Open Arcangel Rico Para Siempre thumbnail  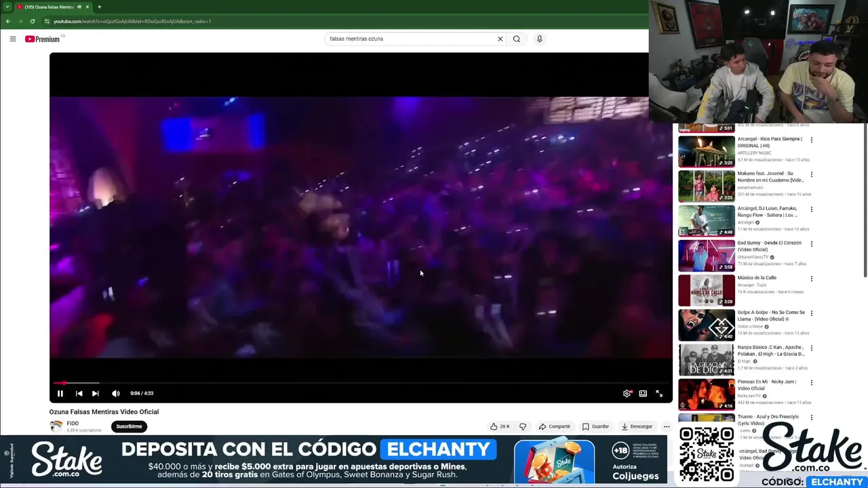tap(707, 151)
